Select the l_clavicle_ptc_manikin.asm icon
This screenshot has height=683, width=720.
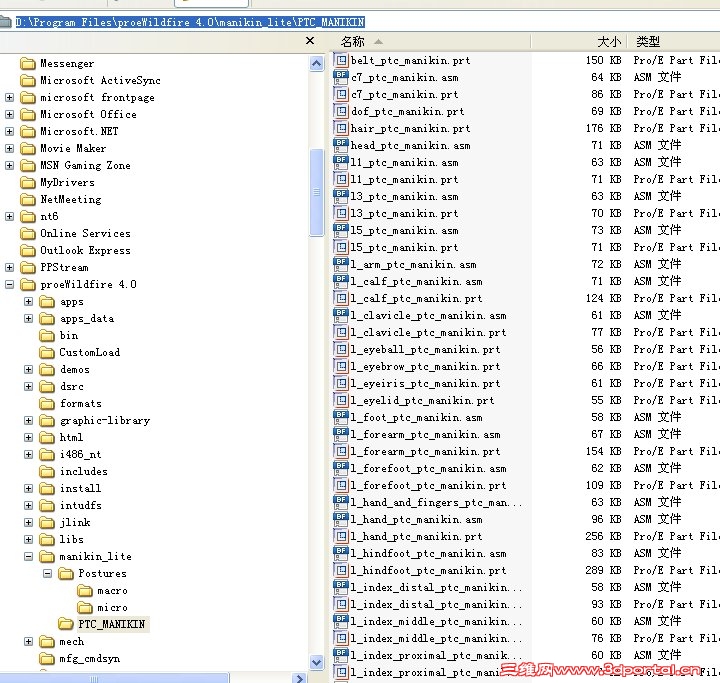341,315
